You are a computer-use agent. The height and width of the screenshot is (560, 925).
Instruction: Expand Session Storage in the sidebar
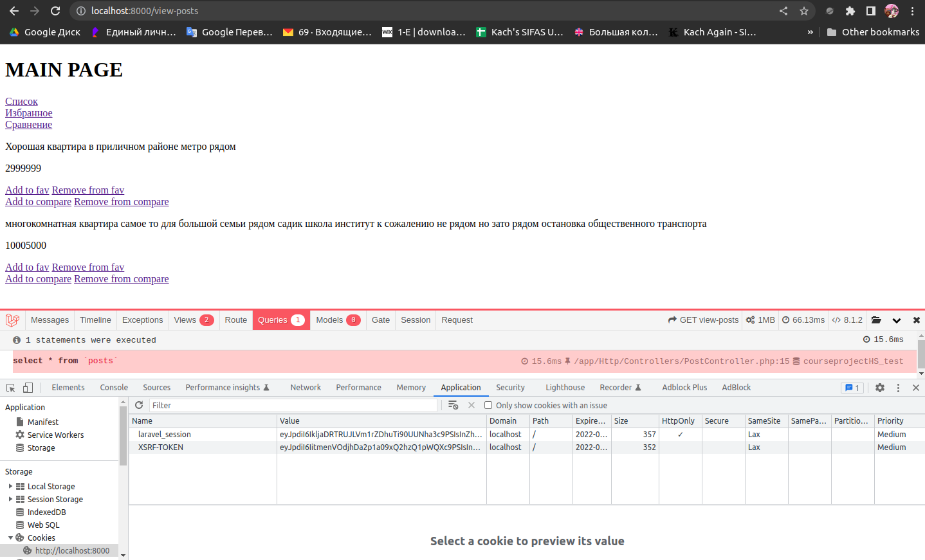pos(9,499)
